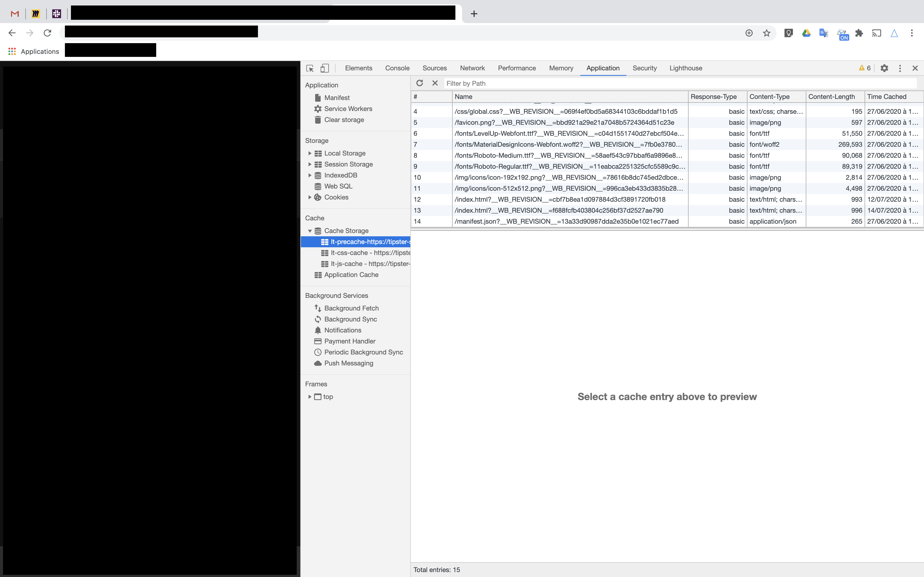Screen dimensions: 924x577
Task: Click the warnings counter badge
Action: pos(864,68)
